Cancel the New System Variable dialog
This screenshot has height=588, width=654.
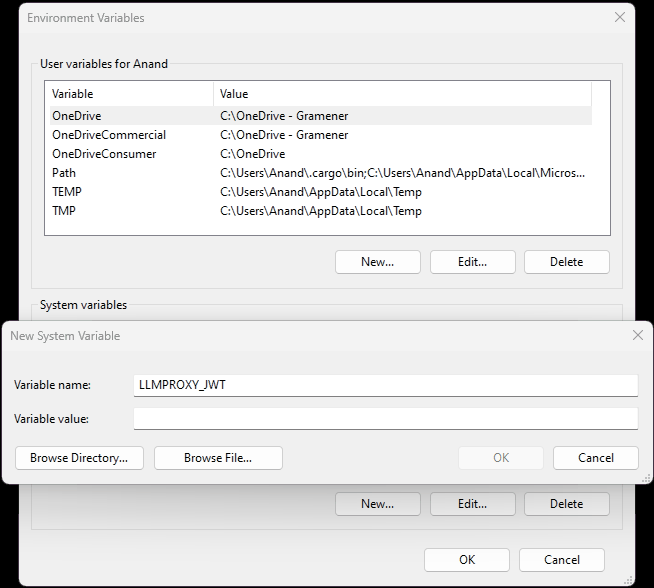coord(596,458)
